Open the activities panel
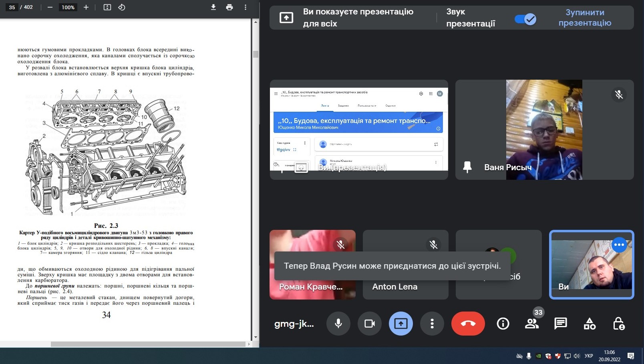 [x=590, y=324]
